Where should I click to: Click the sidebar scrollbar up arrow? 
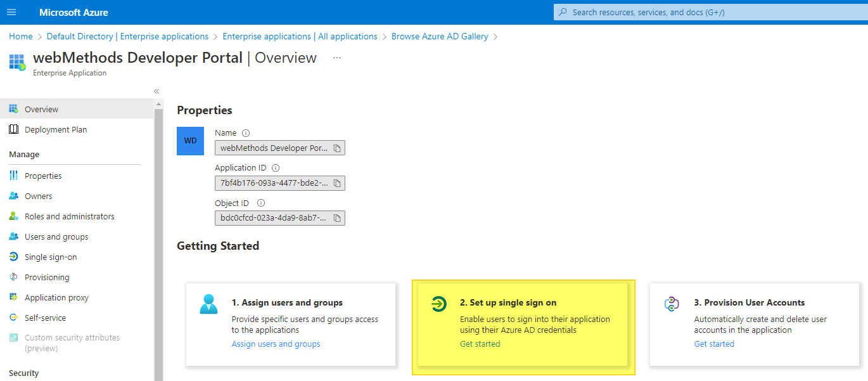pyautogui.click(x=158, y=104)
